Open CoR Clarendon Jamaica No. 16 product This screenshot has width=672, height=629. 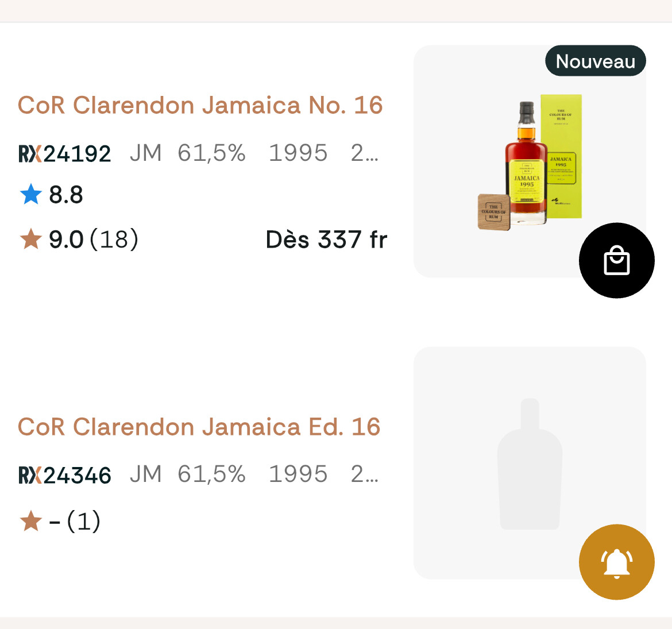pos(200,106)
